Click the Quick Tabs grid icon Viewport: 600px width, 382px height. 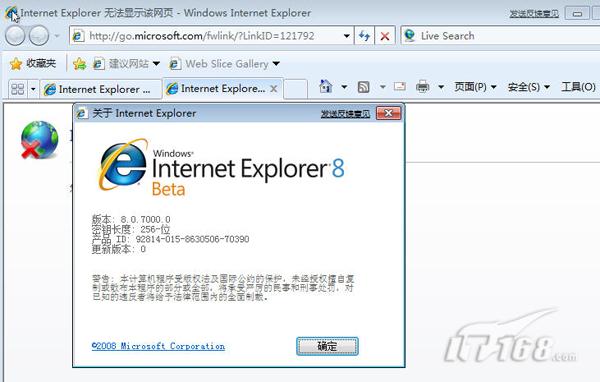click(18, 89)
